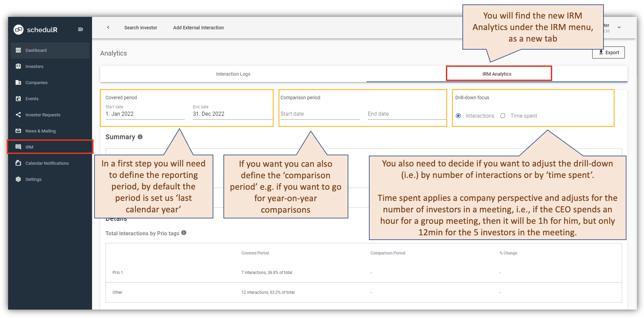The image size is (644, 318).
Task: Click the info icon beside Prio tags
Action: (184, 233)
